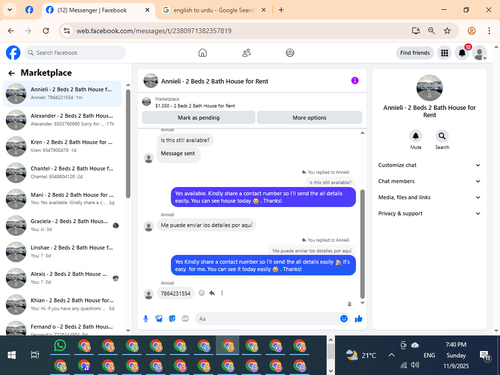Screen dimensions: 500x375
Task: Attach a file with the photo icon
Action: point(159,319)
